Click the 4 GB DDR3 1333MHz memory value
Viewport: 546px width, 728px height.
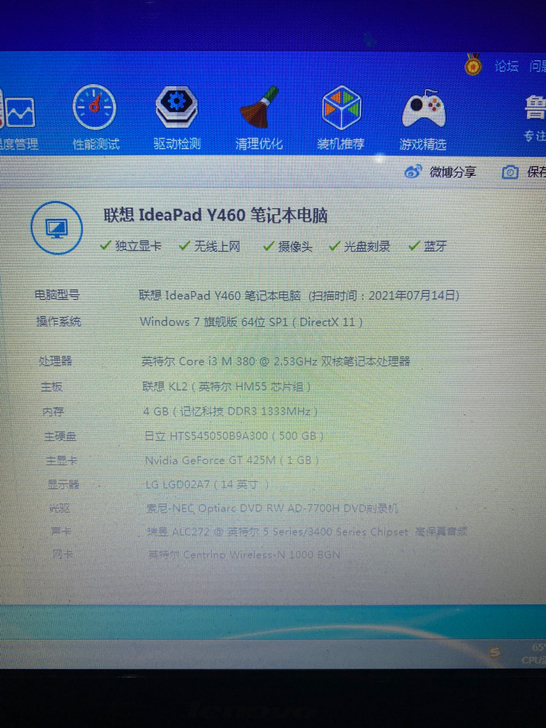pyautogui.click(x=231, y=411)
